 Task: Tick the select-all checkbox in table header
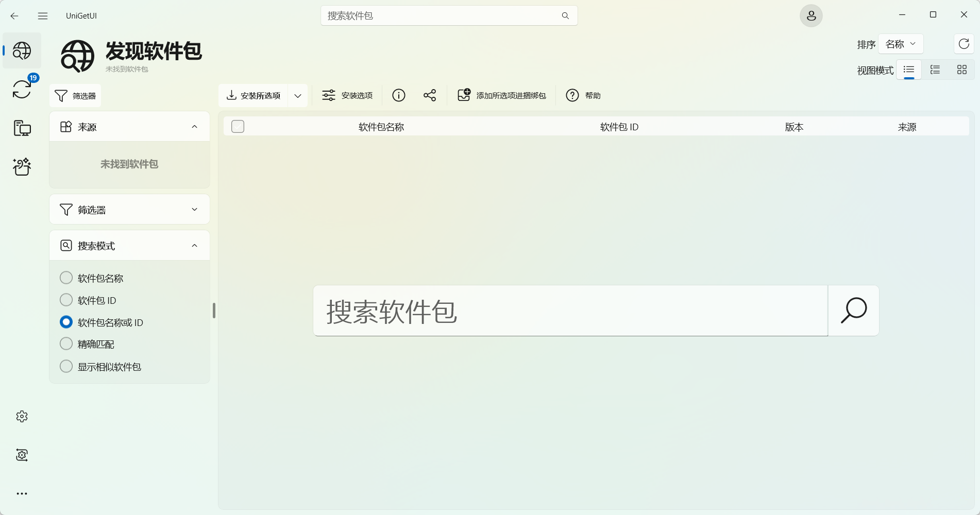point(238,127)
